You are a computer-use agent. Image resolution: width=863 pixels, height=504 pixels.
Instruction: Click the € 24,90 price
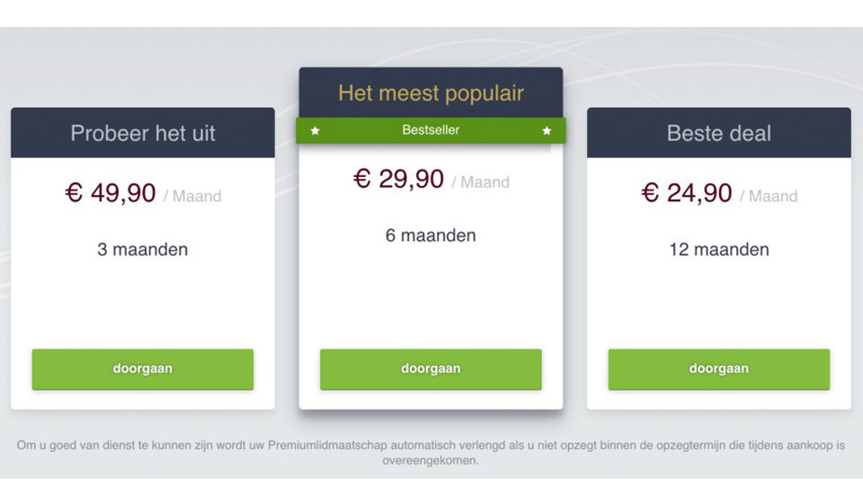pyautogui.click(x=687, y=193)
